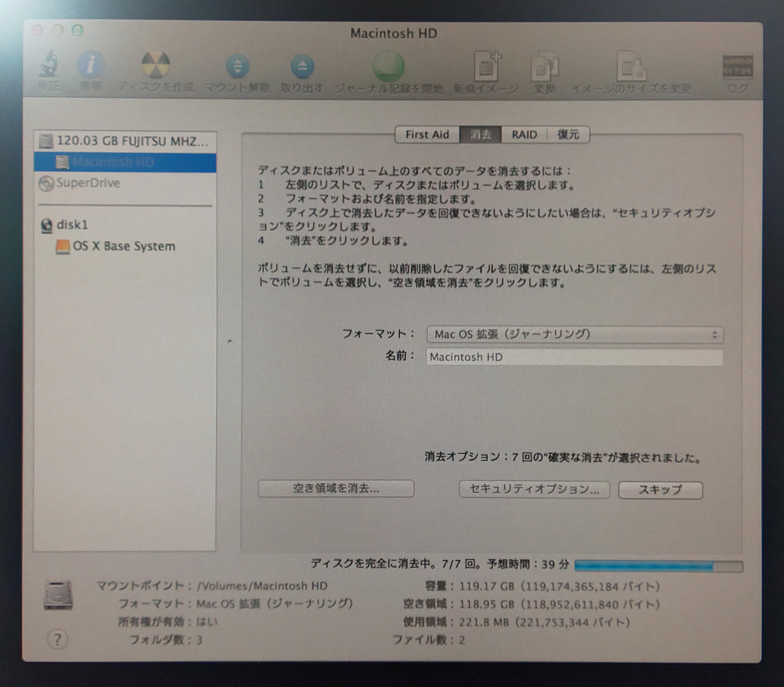Viewport: 784px width, 687px height.
Task: Click the Burn disc icon
Action: point(155,65)
